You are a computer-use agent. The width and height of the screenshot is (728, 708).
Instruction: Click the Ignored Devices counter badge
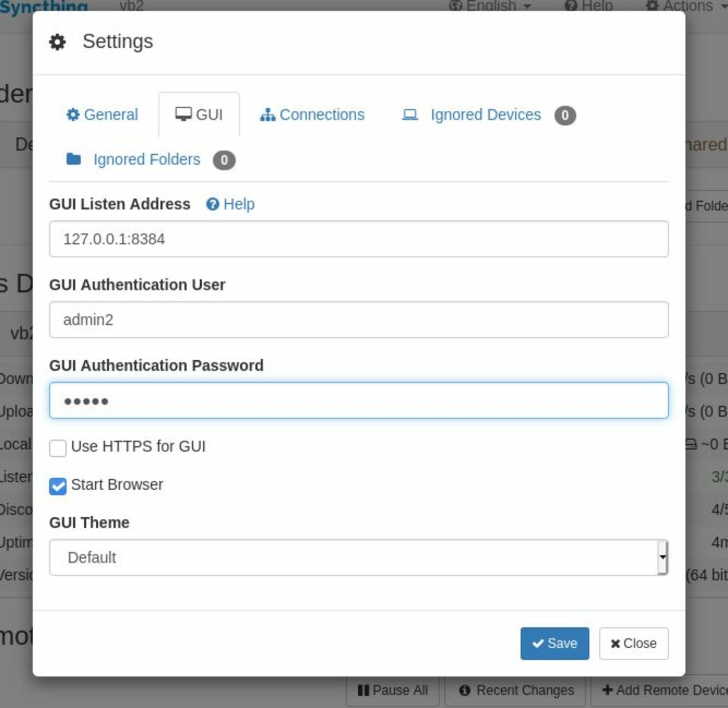[565, 116]
